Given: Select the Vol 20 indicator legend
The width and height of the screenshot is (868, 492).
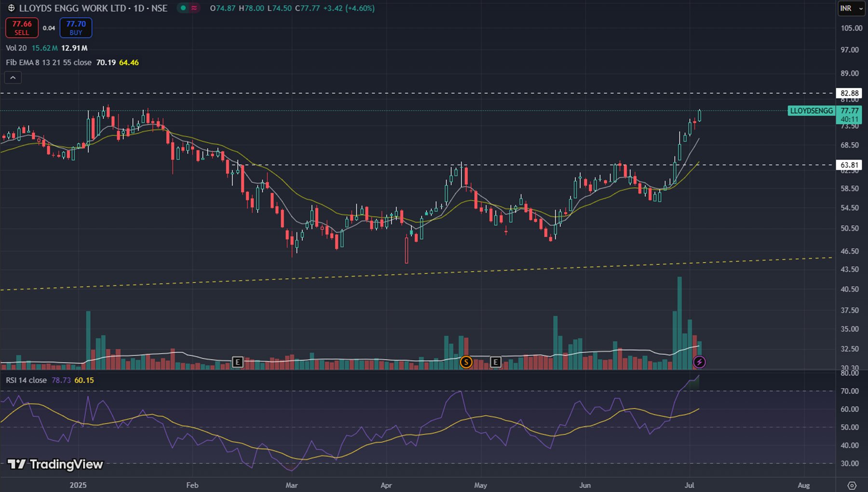Looking at the screenshot, I should pyautogui.click(x=16, y=48).
